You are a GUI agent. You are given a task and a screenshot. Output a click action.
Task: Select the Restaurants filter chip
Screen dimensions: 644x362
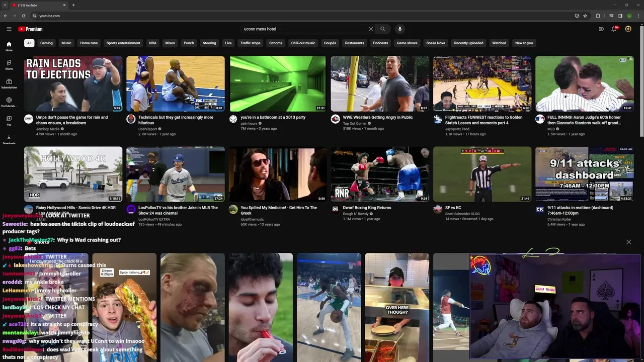click(x=354, y=43)
